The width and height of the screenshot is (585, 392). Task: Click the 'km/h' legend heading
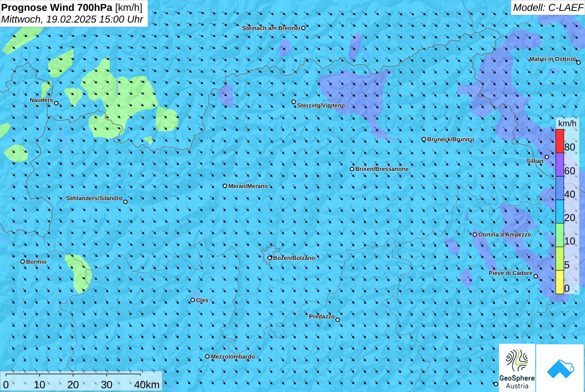[x=567, y=123]
